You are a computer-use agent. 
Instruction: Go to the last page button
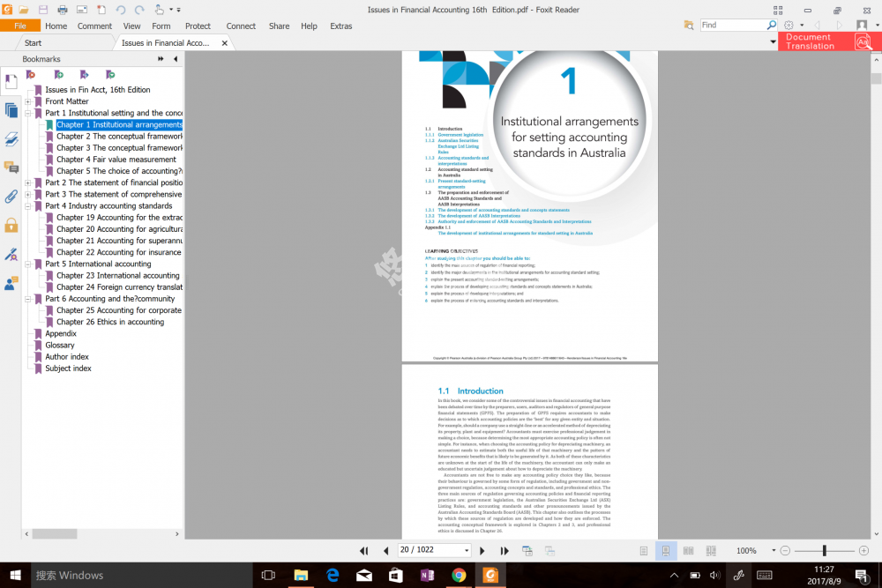click(505, 551)
